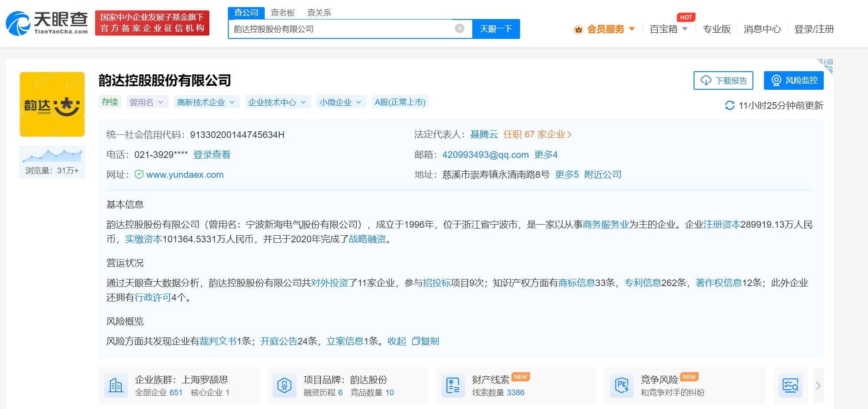The width and height of the screenshot is (868, 409).
Task: Click the 竞争风险 PK icon
Action: click(621, 386)
